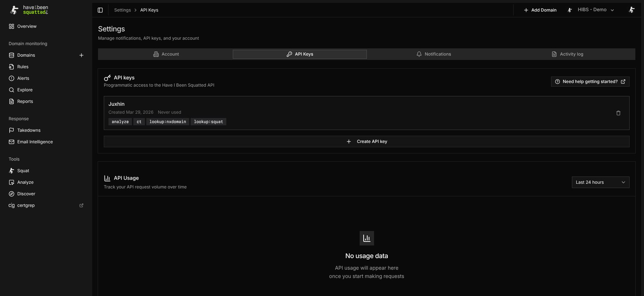Click API Keys in the breadcrumb
644x296 pixels.
pos(149,10)
